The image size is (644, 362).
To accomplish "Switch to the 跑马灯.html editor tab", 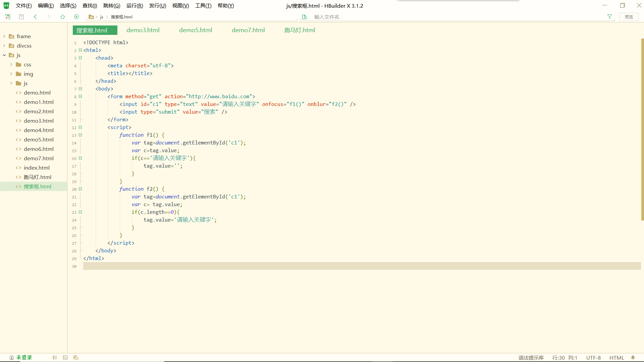I will click(300, 30).
